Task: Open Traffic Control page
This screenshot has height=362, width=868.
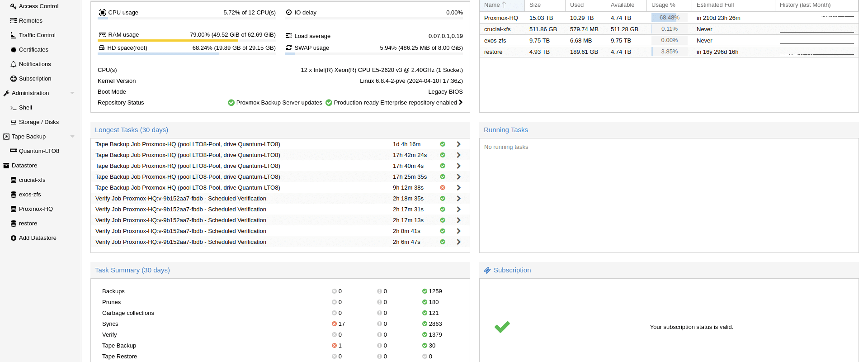Action: coord(37,35)
